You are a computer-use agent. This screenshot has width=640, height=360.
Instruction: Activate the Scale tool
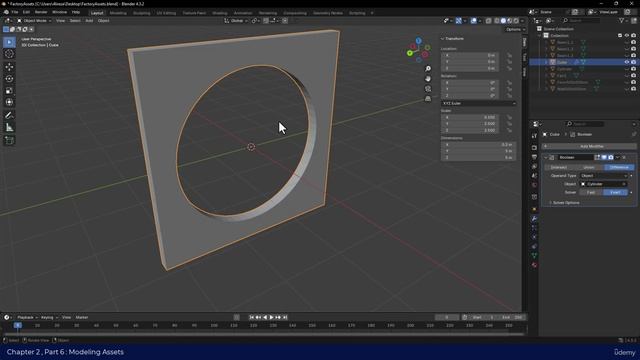[x=9, y=91]
